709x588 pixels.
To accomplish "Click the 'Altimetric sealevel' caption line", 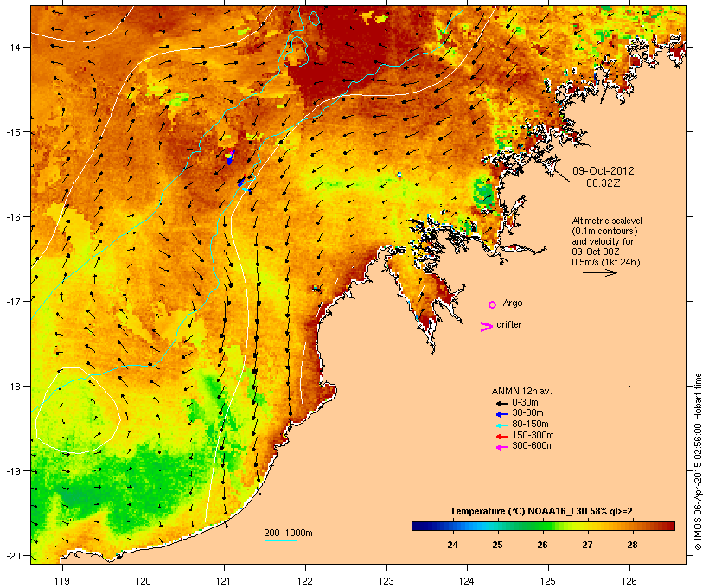I will (x=607, y=220).
